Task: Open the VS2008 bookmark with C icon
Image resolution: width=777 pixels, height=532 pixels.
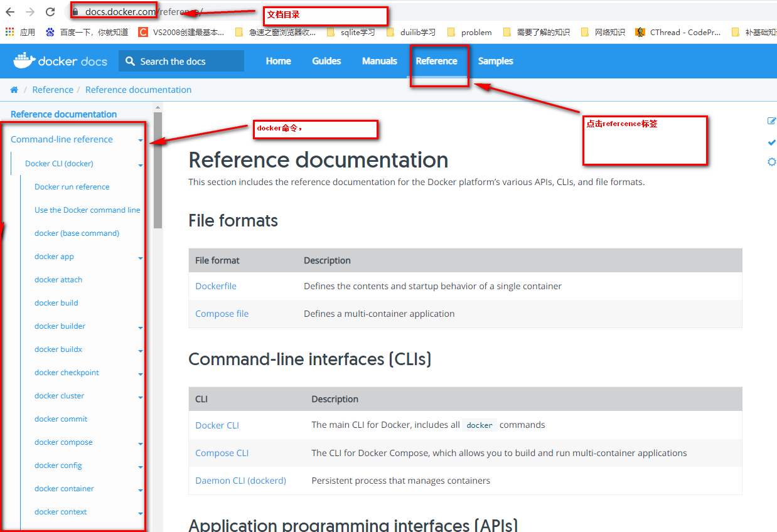Action: coord(143,32)
